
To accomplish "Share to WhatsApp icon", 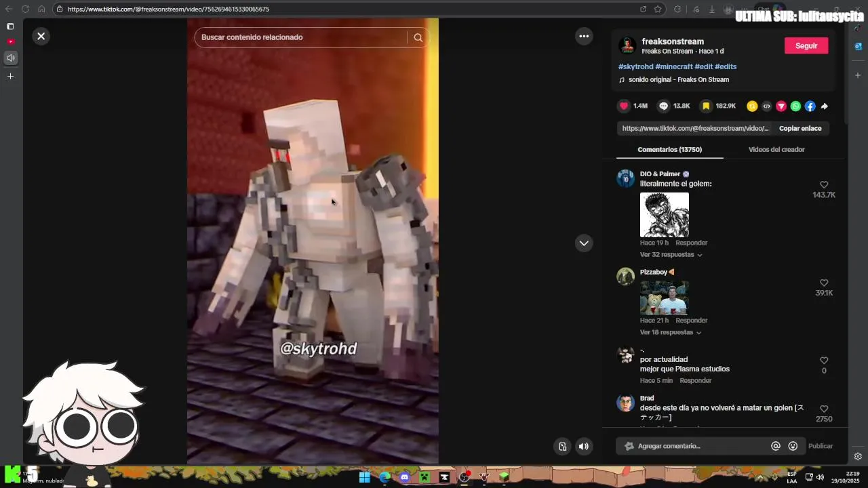I will point(795,106).
